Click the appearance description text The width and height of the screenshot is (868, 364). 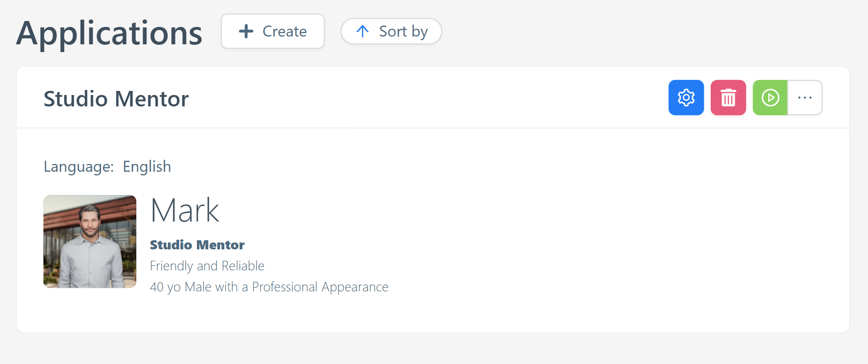269,287
